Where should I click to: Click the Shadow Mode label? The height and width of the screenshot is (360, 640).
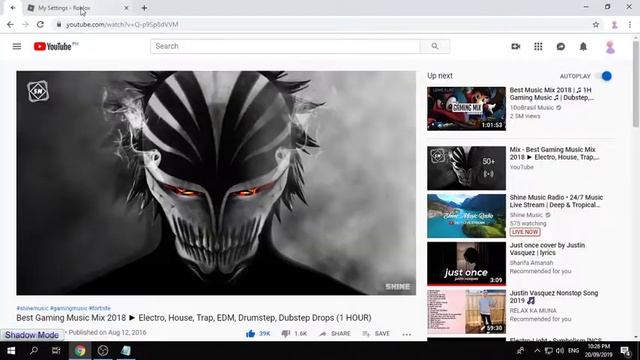32,335
